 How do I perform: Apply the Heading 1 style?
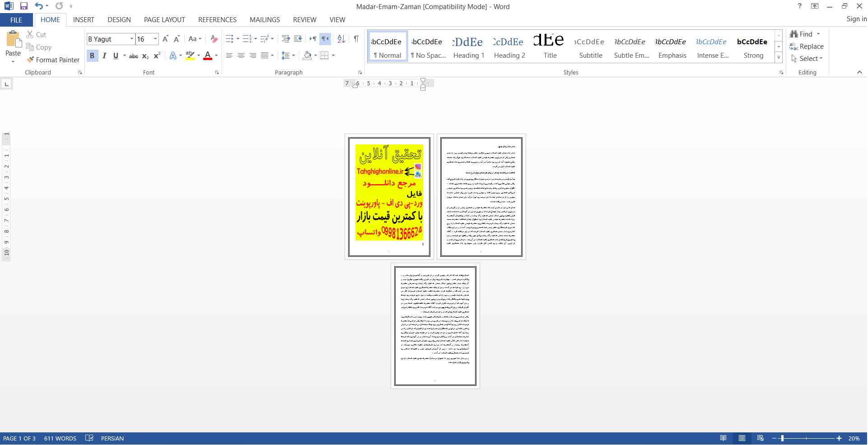coord(469,47)
